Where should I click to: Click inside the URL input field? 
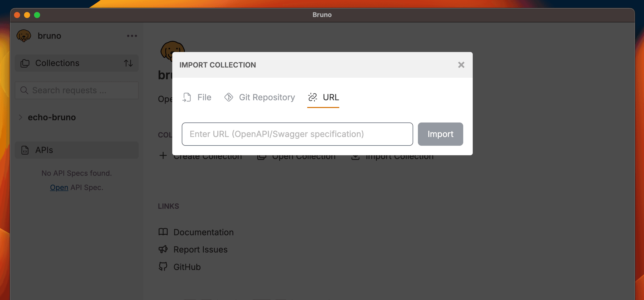pyautogui.click(x=297, y=134)
